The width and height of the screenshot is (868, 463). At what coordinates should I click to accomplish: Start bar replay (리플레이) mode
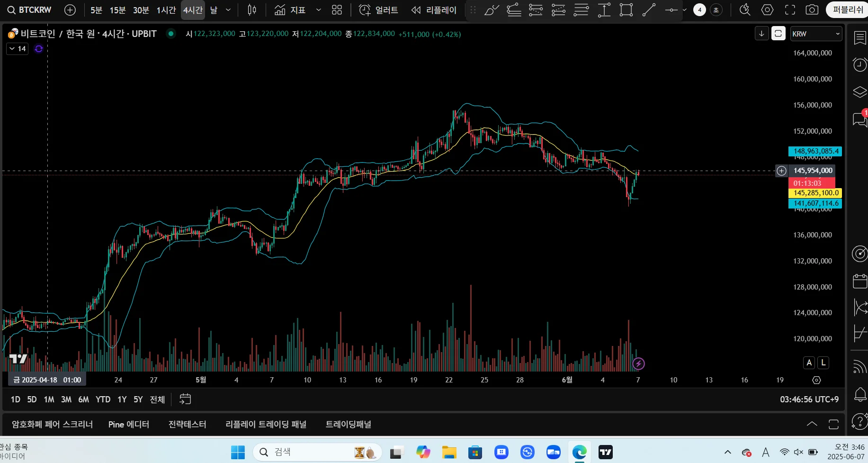coord(433,10)
